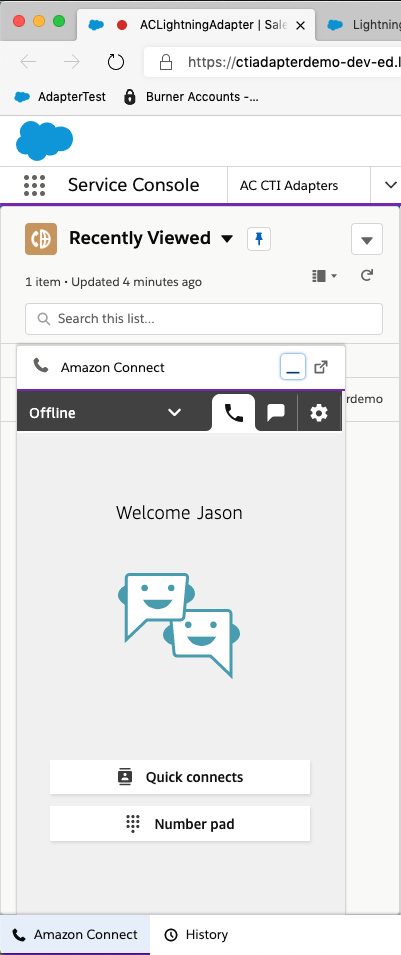
Task: Switch to the phone tab in CCP
Action: click(233, 413)
